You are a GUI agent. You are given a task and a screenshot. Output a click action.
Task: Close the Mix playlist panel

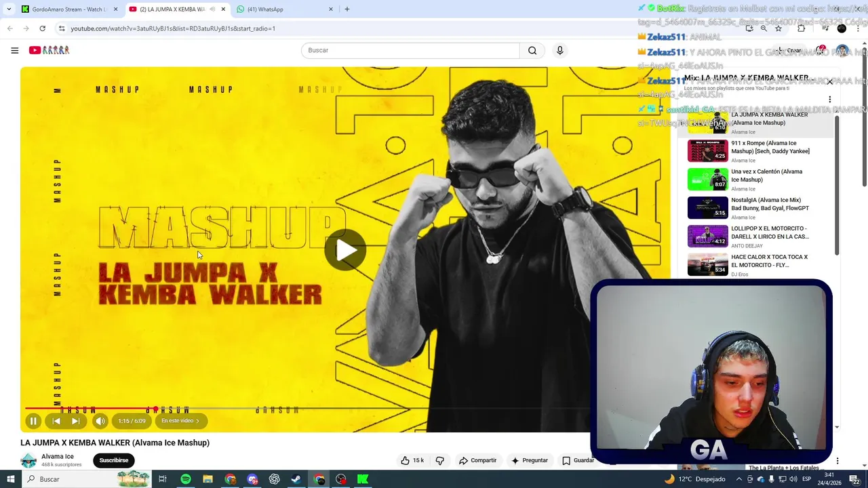click(x=829, y=81)
